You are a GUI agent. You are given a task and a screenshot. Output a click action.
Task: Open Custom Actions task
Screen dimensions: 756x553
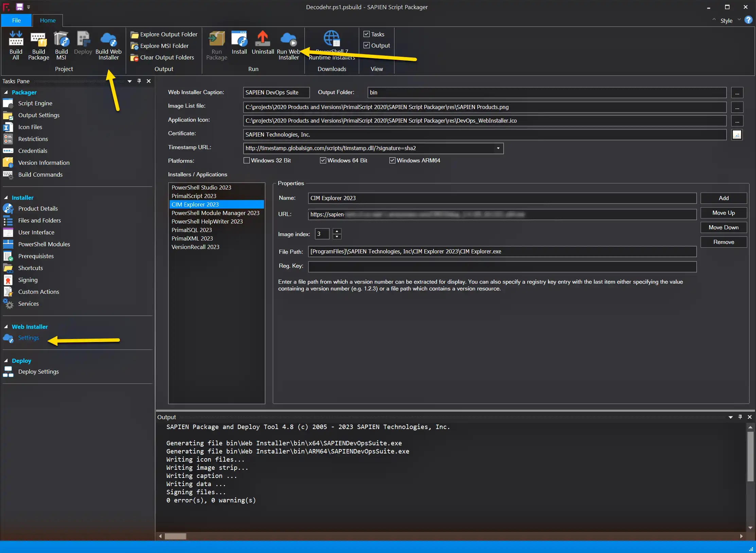(x=39, y=292)
